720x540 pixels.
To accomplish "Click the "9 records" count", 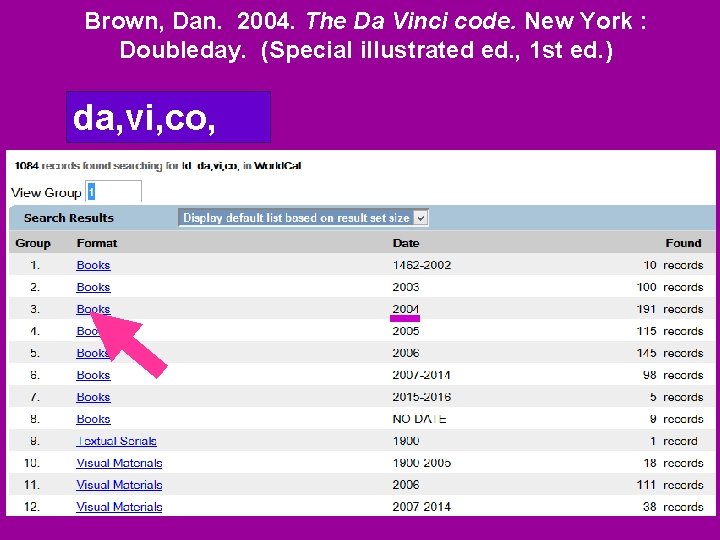I will [676, 419].
